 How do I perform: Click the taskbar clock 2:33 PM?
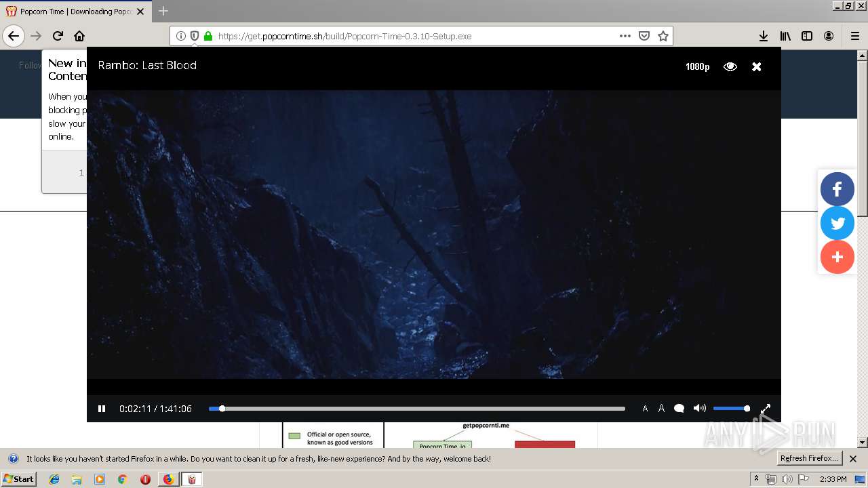click(833, 479)
